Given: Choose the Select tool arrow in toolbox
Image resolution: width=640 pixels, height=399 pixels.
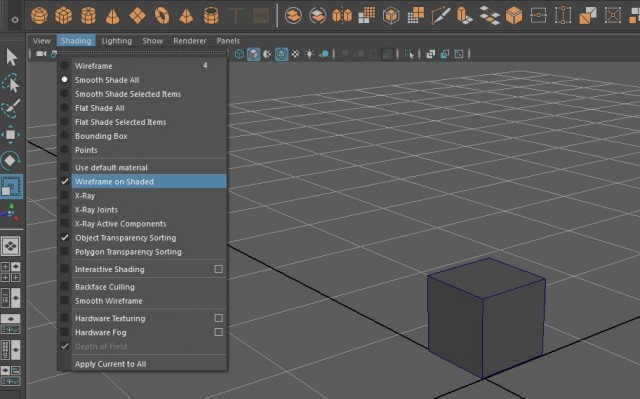Looking at the screenshot, I should click(11, 57).
